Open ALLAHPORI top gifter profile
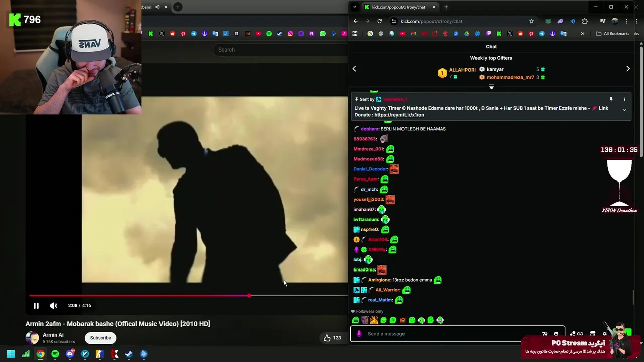644x362 pixels. [462, 70]
